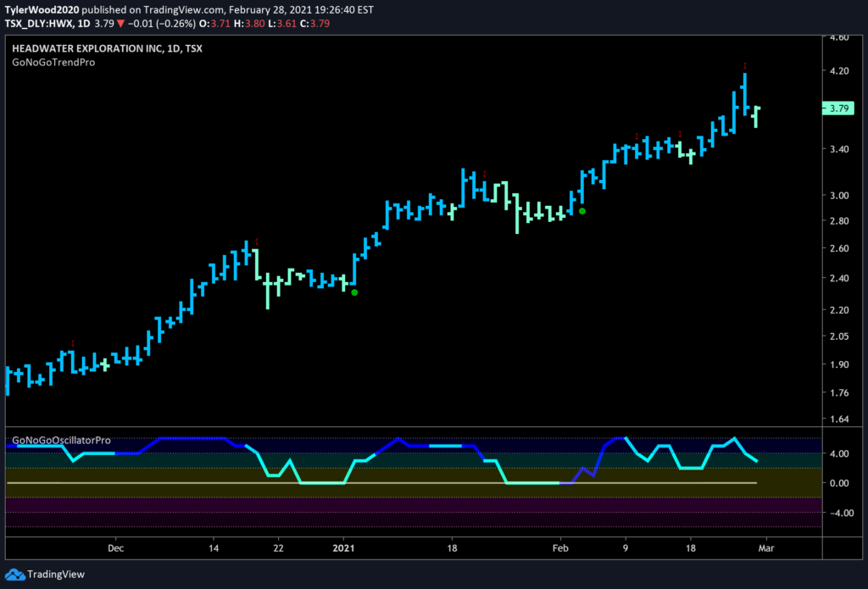The image size is (868, 589).
Task: Click the TradingView cloud logo icon
Action: coord(15,574)
